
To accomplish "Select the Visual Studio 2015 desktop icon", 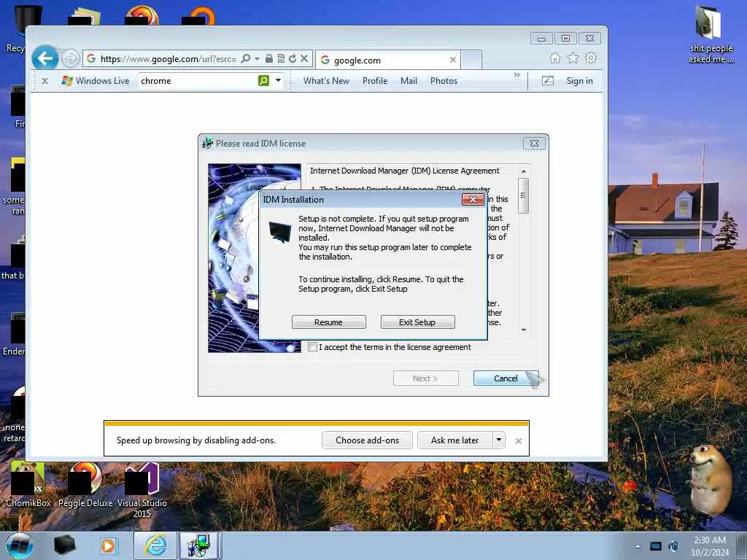I will click(x=142, y=491).
